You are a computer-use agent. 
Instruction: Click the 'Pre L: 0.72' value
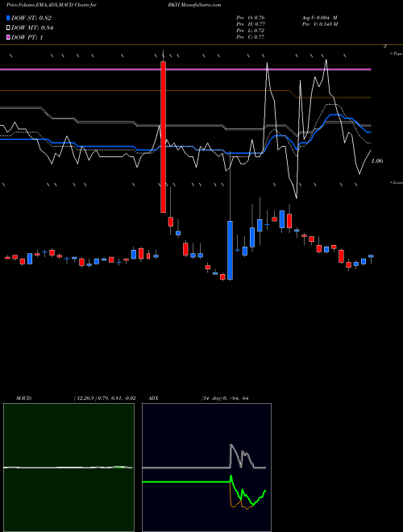(x=251, y=31)
